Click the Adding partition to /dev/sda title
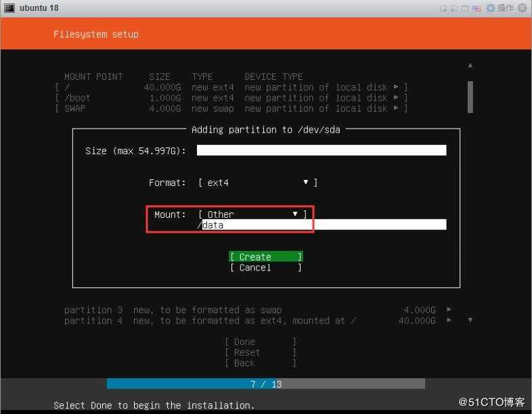Image resolution: width=532 pixels, height=414 pixels. click(x=265, y=129)
